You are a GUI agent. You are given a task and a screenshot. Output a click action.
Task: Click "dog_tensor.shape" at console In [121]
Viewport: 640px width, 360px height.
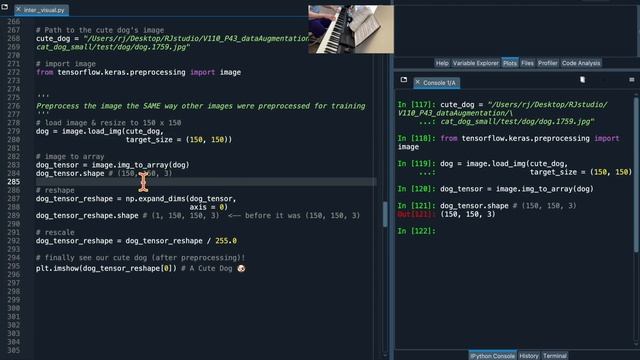click(474, 206)
